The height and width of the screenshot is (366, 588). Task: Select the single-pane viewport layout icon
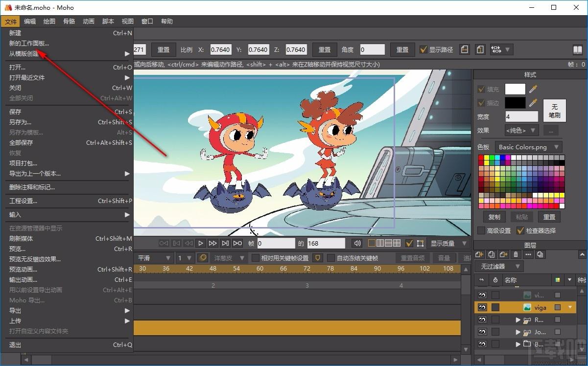pos(372,243)
